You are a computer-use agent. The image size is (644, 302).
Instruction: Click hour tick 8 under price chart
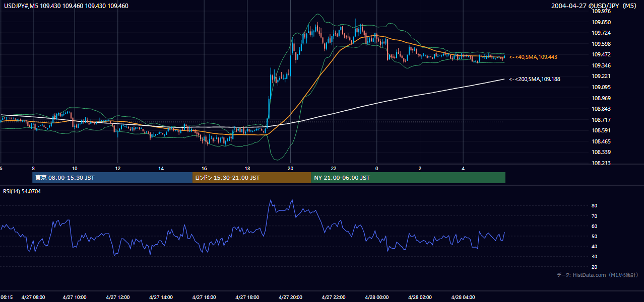point(33,168)
